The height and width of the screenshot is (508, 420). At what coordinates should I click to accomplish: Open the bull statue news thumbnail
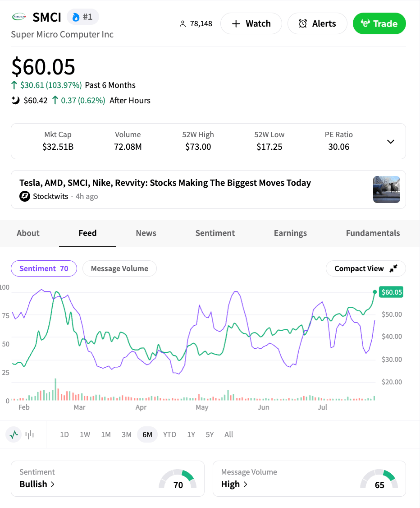click(386, 189)
